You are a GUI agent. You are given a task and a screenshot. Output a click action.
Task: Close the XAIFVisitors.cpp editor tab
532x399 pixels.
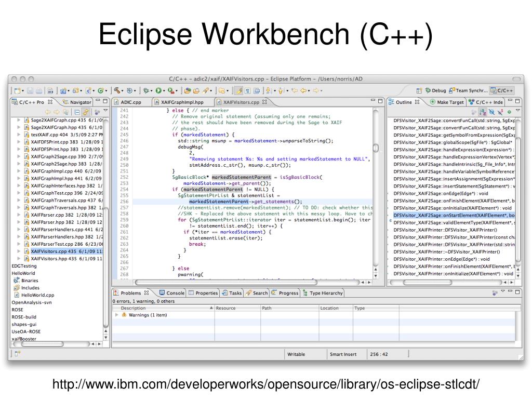tap(264, 102)
